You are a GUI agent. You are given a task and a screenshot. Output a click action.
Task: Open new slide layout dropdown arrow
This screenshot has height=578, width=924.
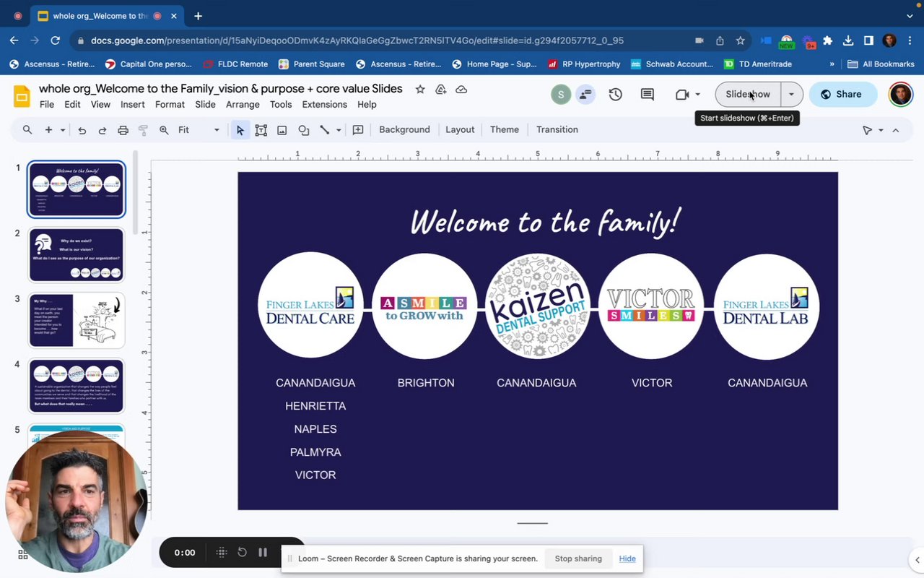pyautogui.click(x=63, y=130)
